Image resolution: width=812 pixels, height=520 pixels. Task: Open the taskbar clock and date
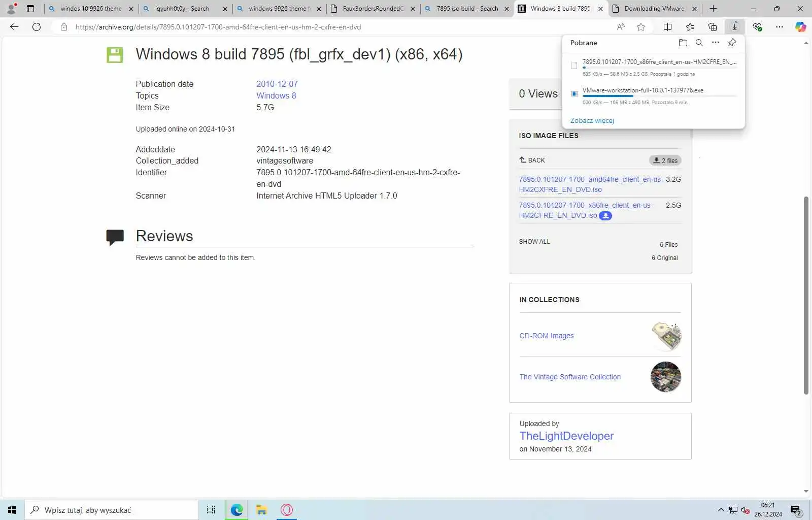(x=768, y=510)
